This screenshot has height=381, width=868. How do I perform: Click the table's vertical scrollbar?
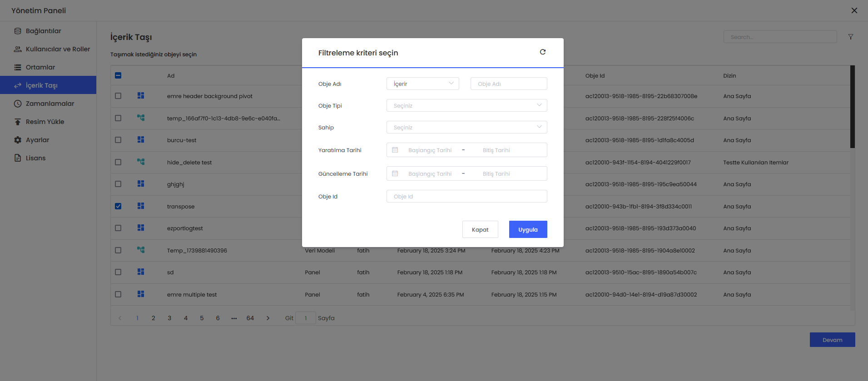(852, 107)
